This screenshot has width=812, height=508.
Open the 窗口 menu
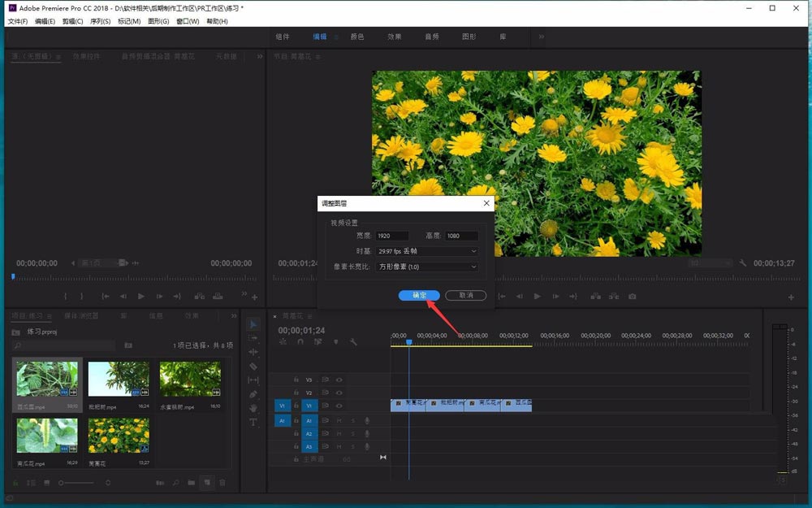tap(187, 21)
